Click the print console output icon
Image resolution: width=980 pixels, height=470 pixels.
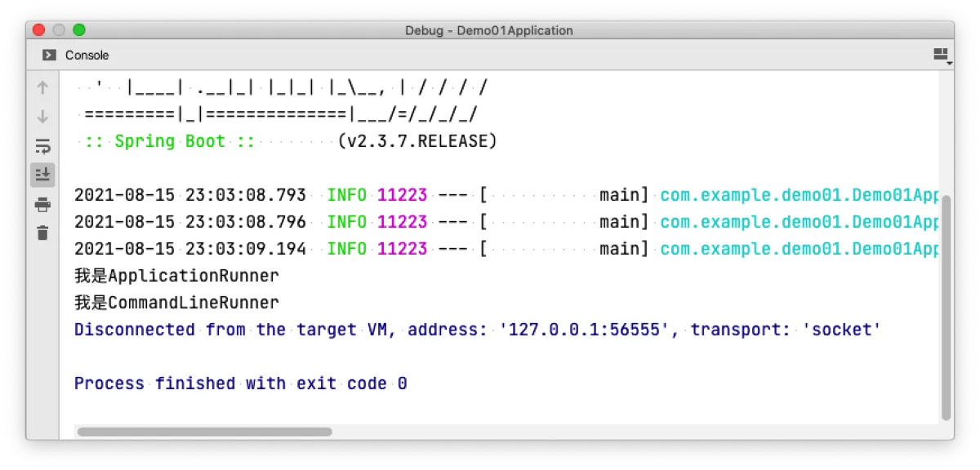(42, 204)
